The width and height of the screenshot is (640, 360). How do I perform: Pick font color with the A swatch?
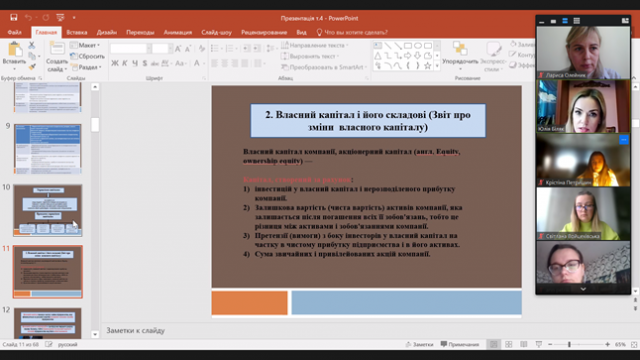tap(197, 63)
